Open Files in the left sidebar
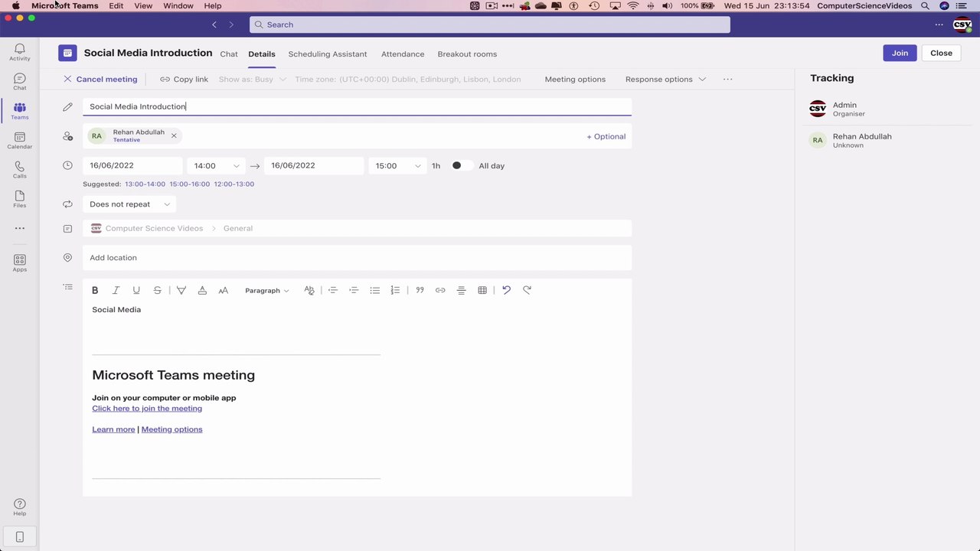Viewport: 980px width, 551px height. [20, 200]
